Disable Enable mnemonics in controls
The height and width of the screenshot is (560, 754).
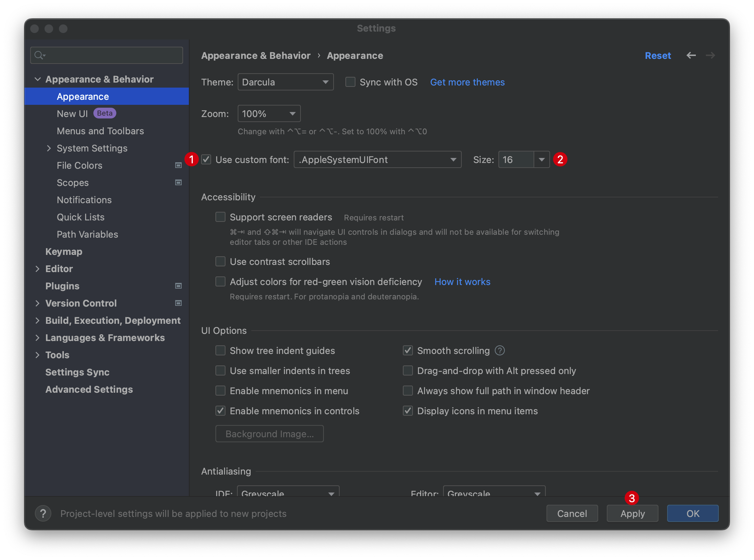pos(220,411)
